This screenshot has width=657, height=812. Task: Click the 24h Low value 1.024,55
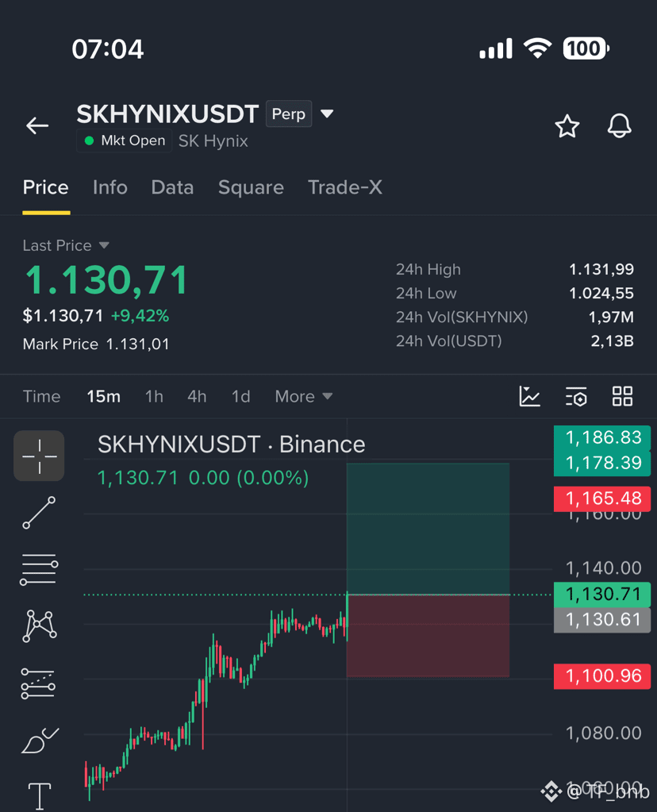[601, 293]
